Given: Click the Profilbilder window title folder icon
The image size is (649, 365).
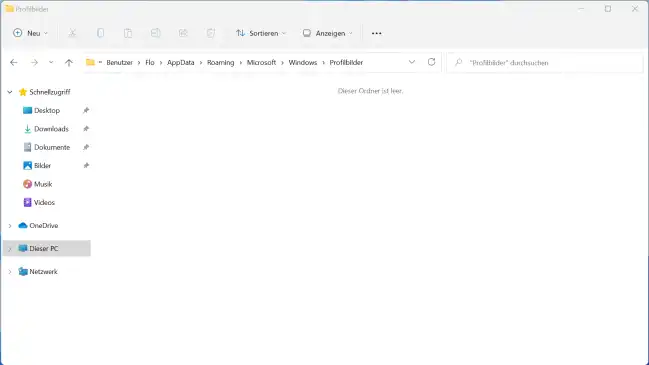Looking at the screenshot, I should 9,9.
